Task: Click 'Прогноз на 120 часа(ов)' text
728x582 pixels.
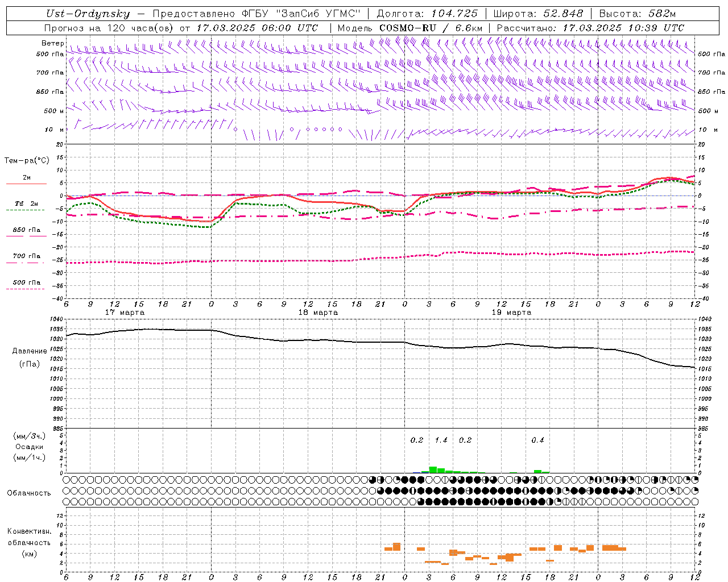Action: coord(108,28)
